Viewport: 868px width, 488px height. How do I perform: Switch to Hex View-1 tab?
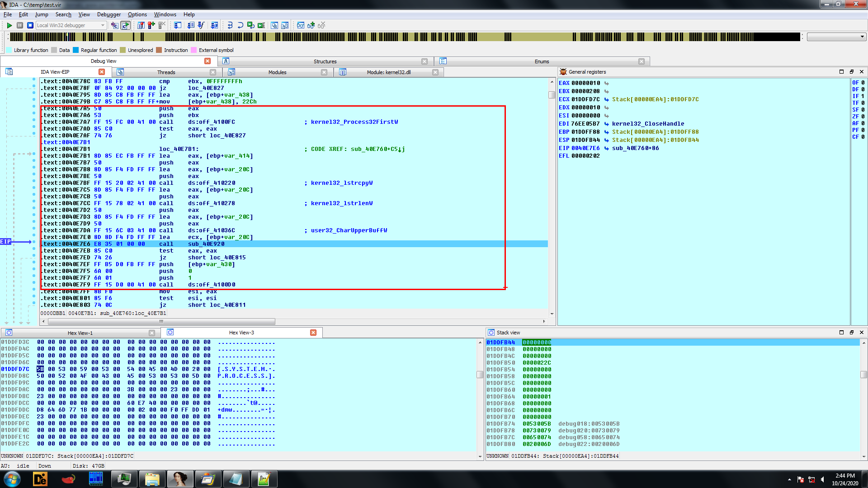tap(80, 333)
